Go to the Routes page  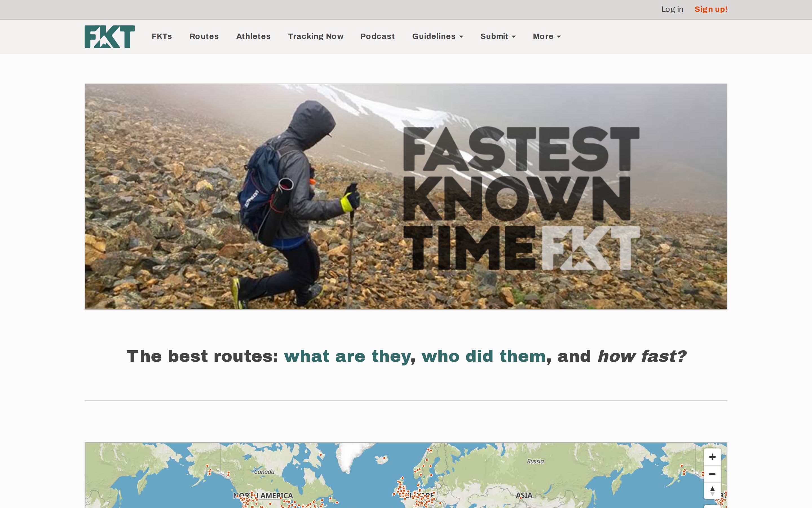point(204,36)
